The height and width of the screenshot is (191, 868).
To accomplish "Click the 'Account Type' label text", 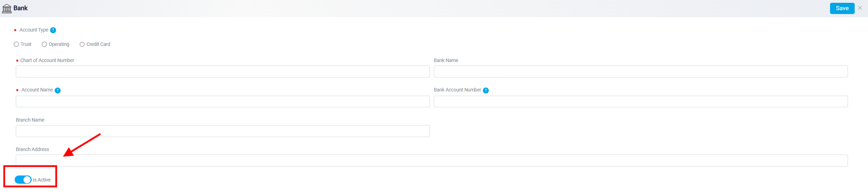I will click(x=34, y=30).
